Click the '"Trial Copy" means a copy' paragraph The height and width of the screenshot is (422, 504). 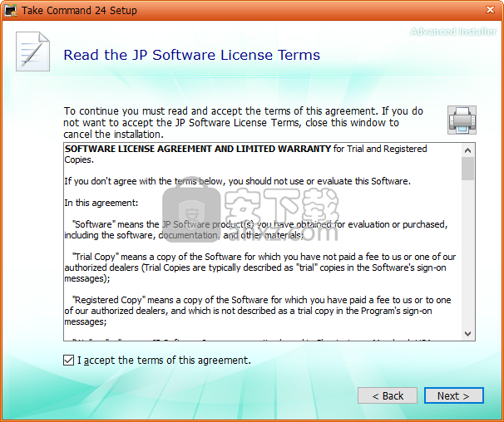(x=260, y=267)
